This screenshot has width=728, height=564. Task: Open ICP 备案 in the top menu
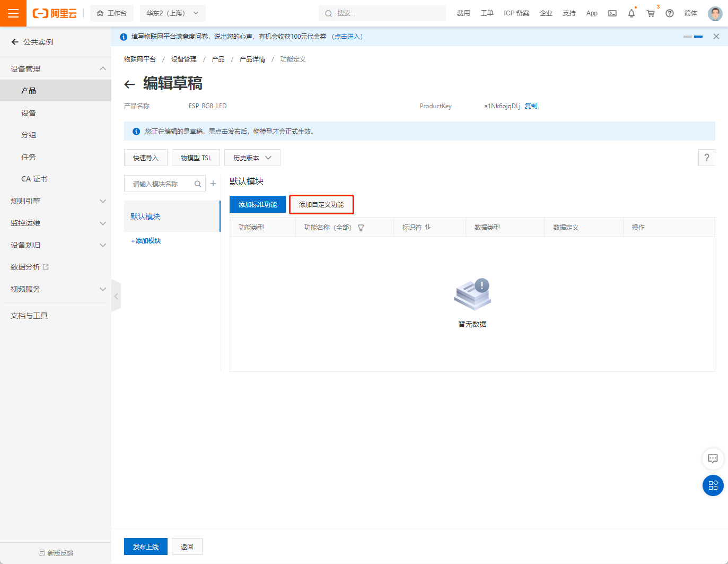click(x=516, y=13)
